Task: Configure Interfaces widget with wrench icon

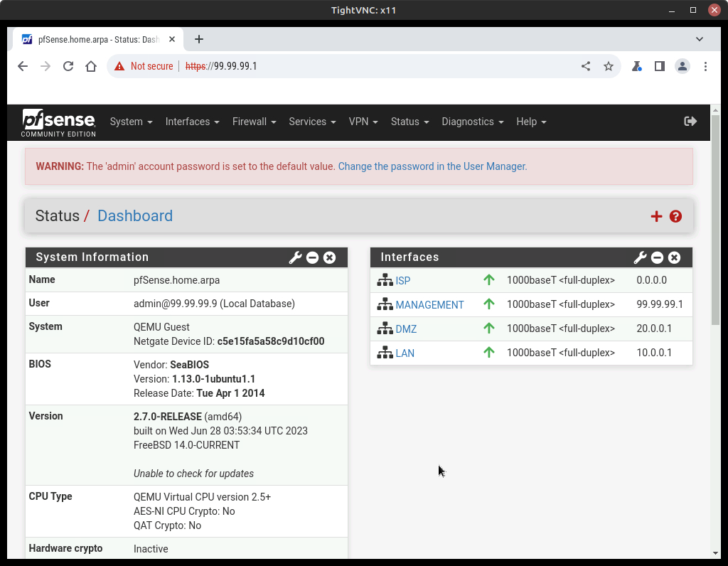Action: click(x=641, y=257)
